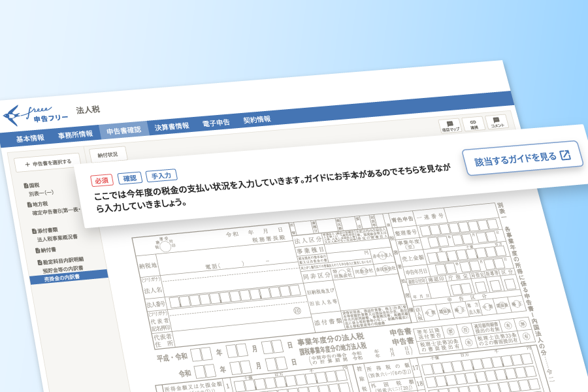Click the document icon beside 添付書類
The height and width of the screenshot is (392, 588).
pos(33,231)
